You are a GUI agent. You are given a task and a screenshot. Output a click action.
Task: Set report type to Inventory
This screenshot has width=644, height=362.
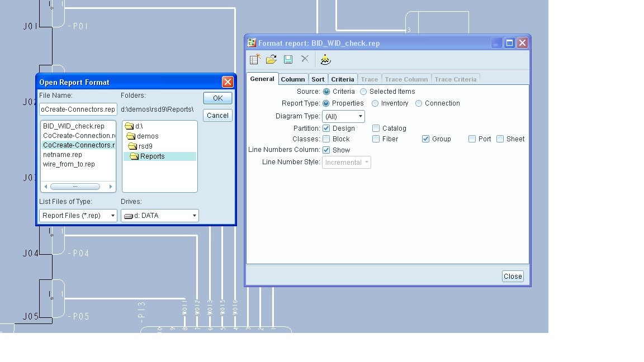375,103
